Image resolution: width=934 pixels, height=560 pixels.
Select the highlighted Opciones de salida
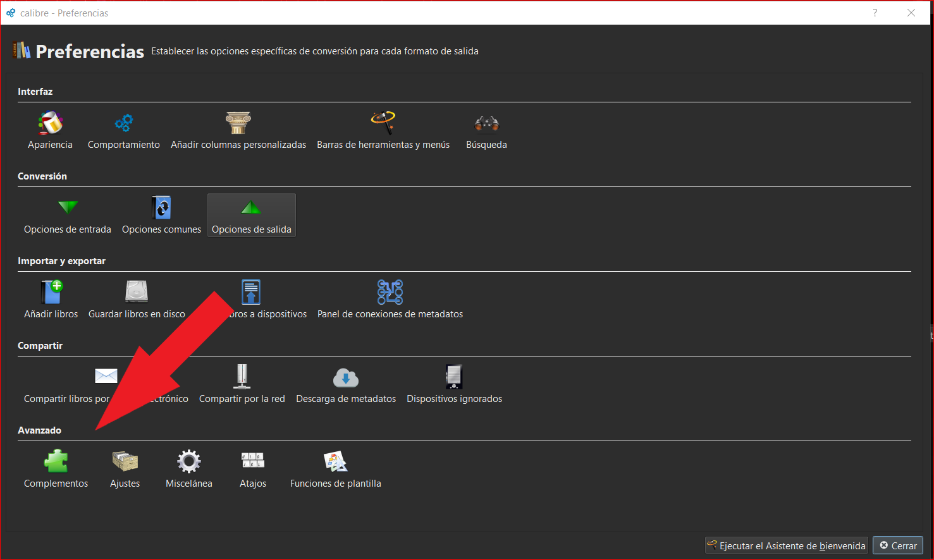click(252, 216)
